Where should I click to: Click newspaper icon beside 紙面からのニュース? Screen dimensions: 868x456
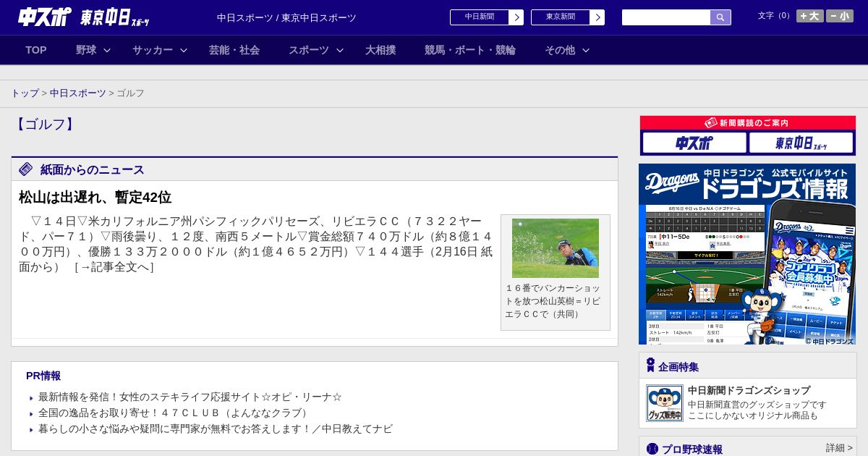pyautogui.click(x=26, y=169)
